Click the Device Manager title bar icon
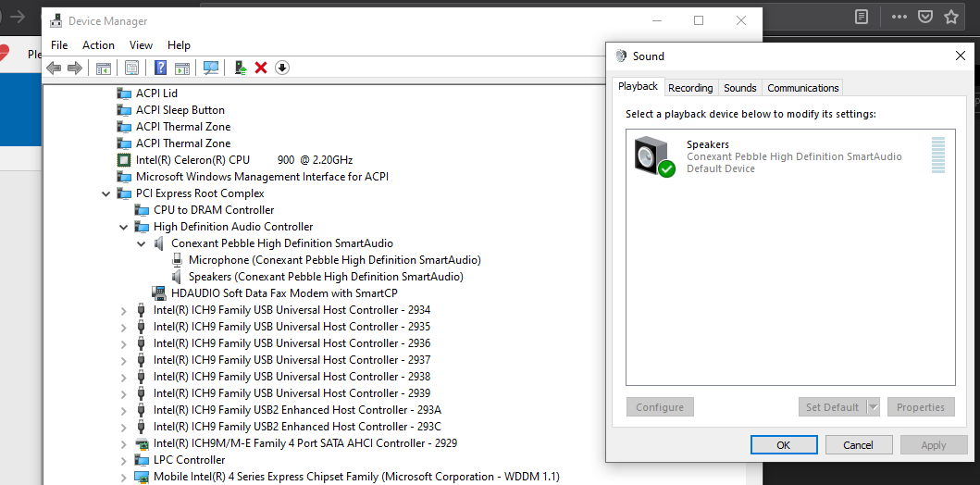Screen dimensions: 980x485 (x=56, y=20)
